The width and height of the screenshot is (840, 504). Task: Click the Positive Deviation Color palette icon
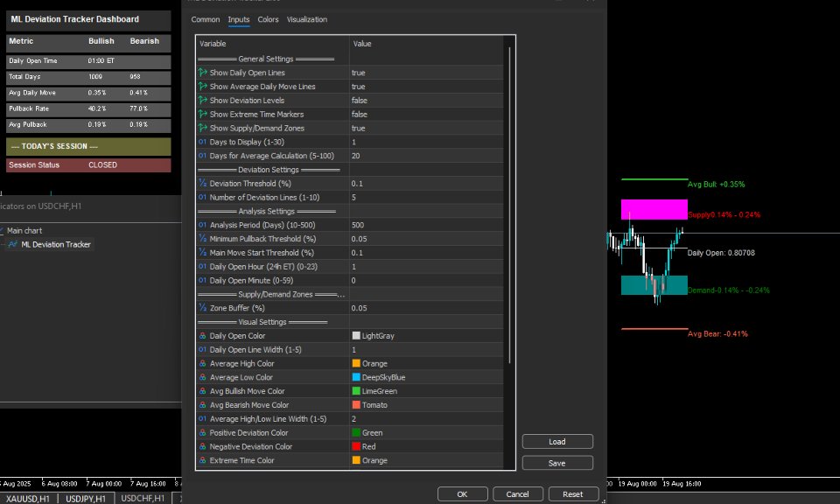coord(202,433)
